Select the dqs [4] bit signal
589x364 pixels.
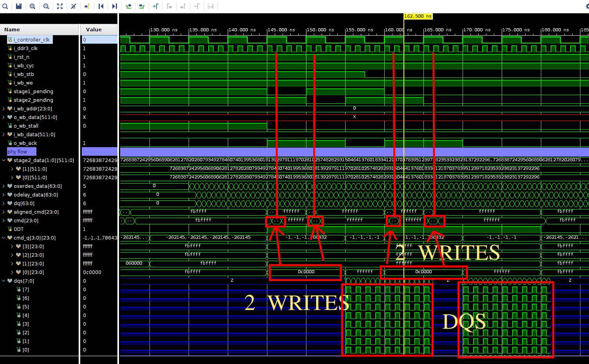tap(25, 315)
